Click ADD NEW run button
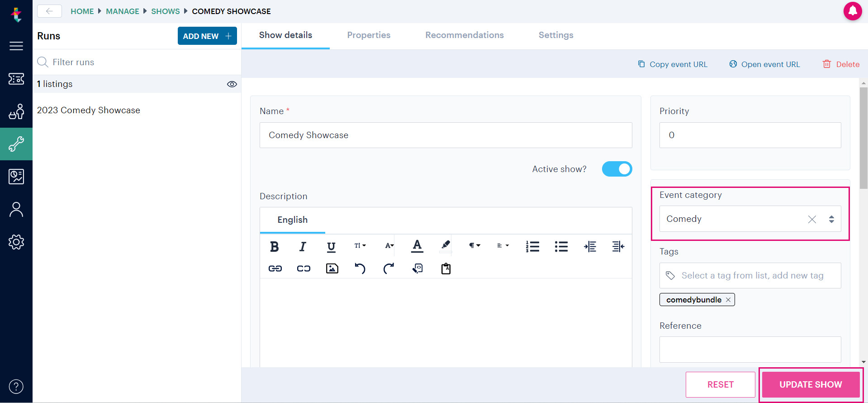Viewport: 868px width, 403px height. coord(207,36)
